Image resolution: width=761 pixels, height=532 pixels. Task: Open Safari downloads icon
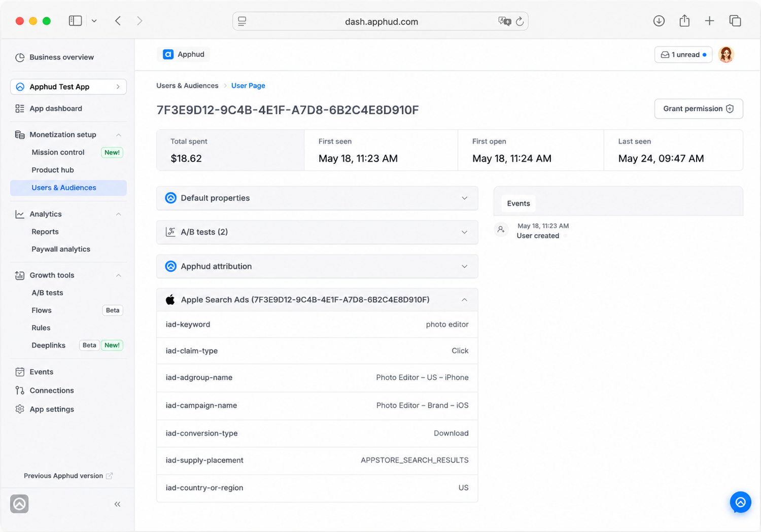pos(659,21)
